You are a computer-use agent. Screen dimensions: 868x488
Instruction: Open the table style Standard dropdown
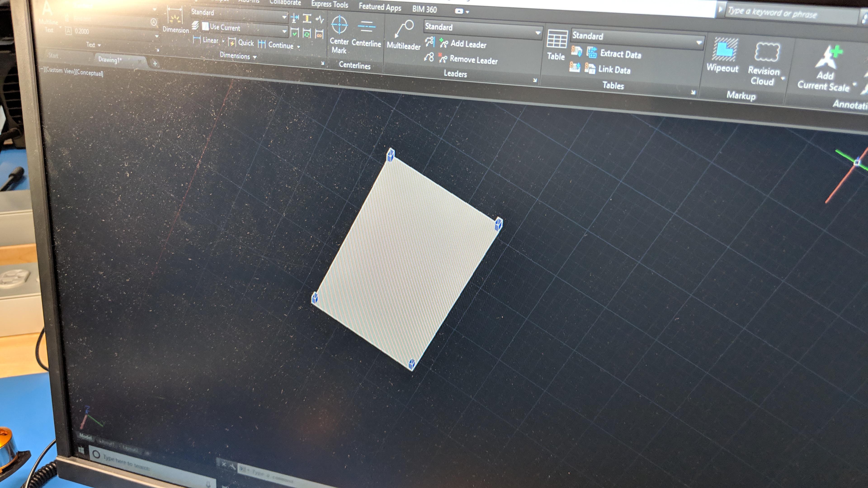(x=698, y=43)
